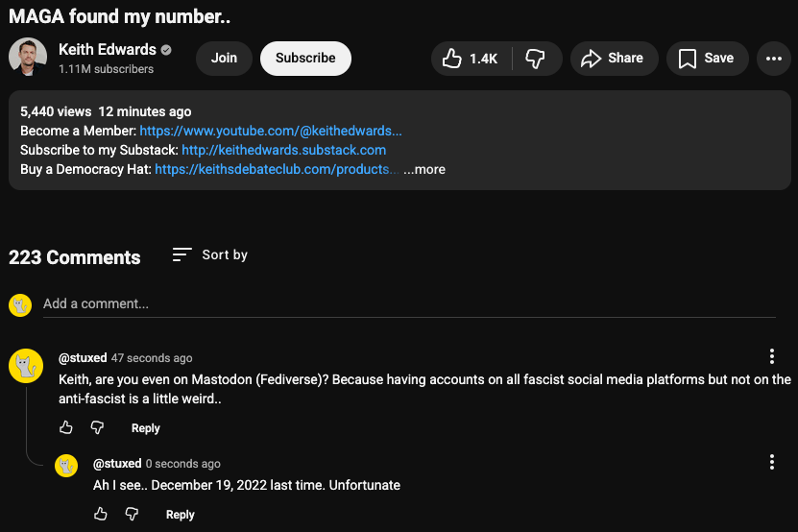Screen dimensions: 798x532
Task: Focus the Add a comment field
Action: [403, 304]
